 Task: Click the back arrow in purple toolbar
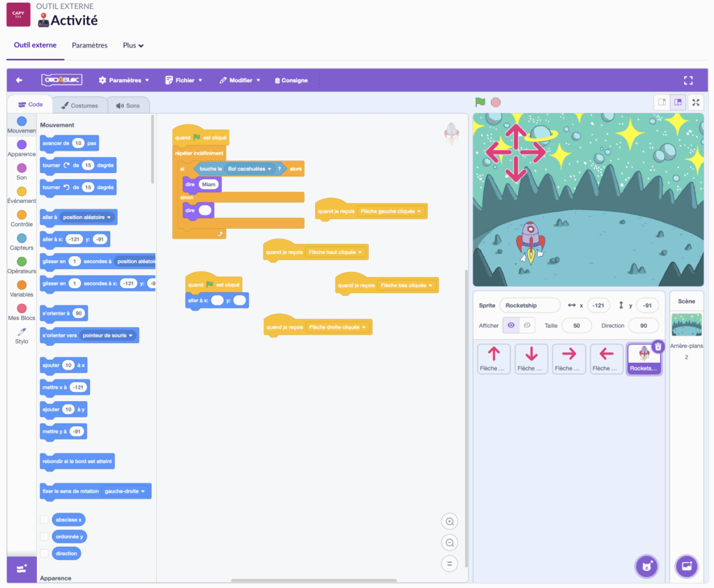coord(19,80)
